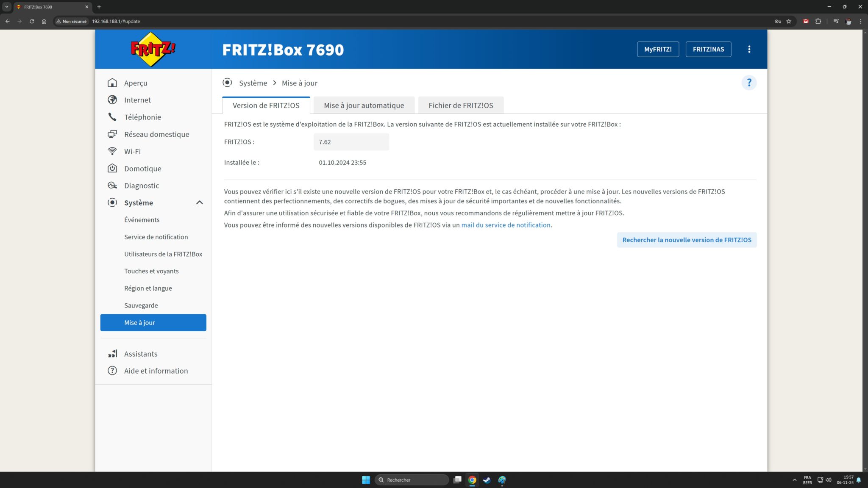The height and width of the screenshot is (488, 868).
Task: Switch to Mise à jour automatique tab
Action: 364,105
